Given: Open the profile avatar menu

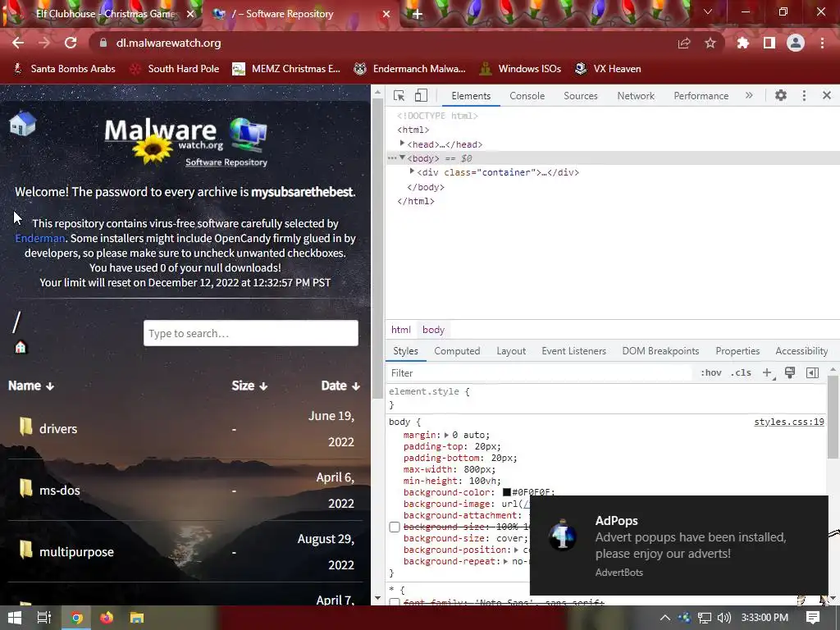Looking at the screenshot, I should click(796, 43).
